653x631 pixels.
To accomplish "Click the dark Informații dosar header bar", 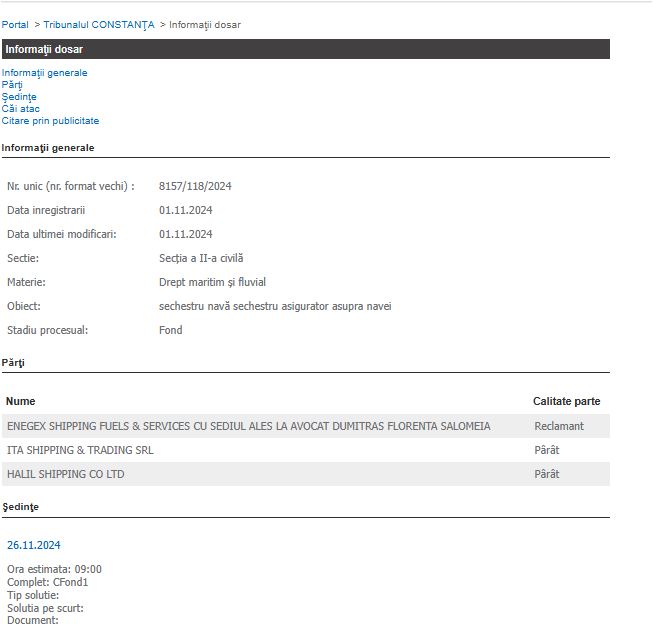I will tap(305, 49).
